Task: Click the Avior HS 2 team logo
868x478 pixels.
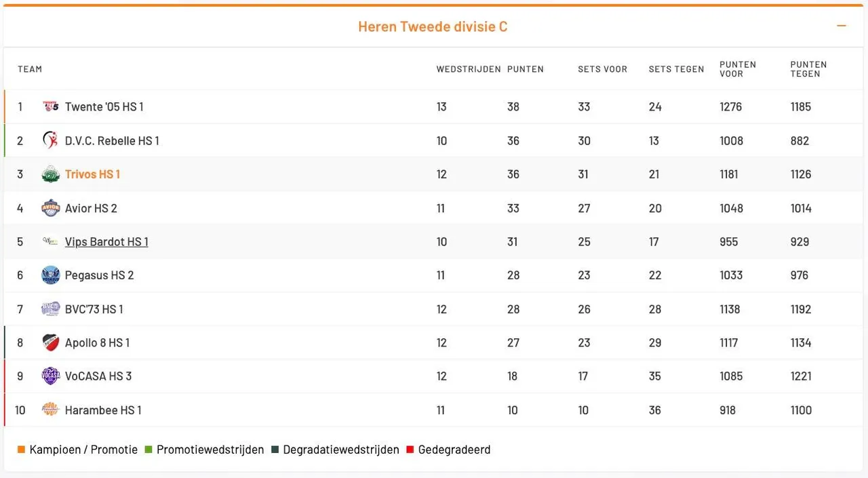Action: [x=51, y=208]
